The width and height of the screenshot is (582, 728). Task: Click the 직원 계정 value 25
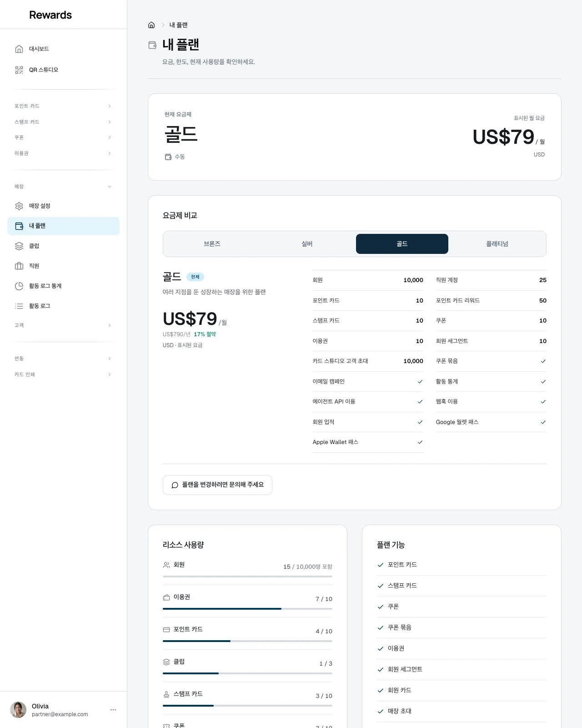click(x=543, y=280)
